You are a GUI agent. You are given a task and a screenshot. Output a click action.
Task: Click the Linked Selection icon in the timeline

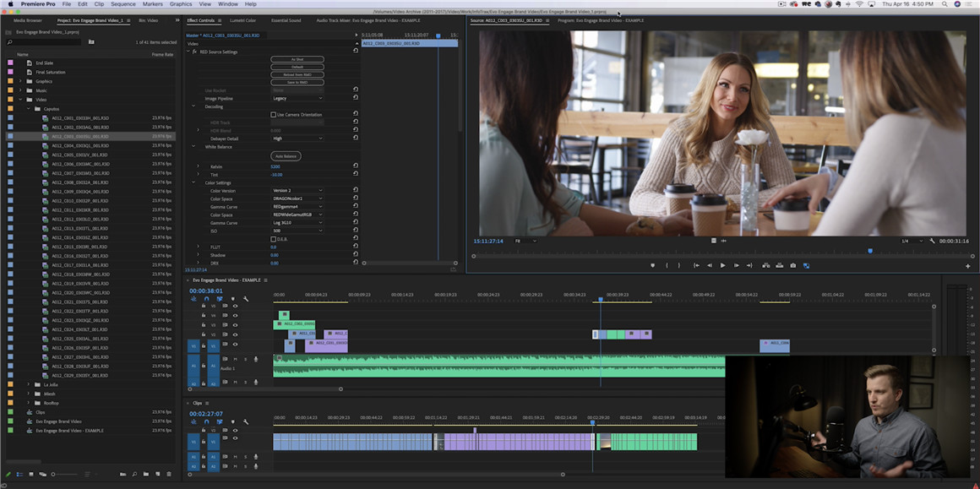point(219,299)
